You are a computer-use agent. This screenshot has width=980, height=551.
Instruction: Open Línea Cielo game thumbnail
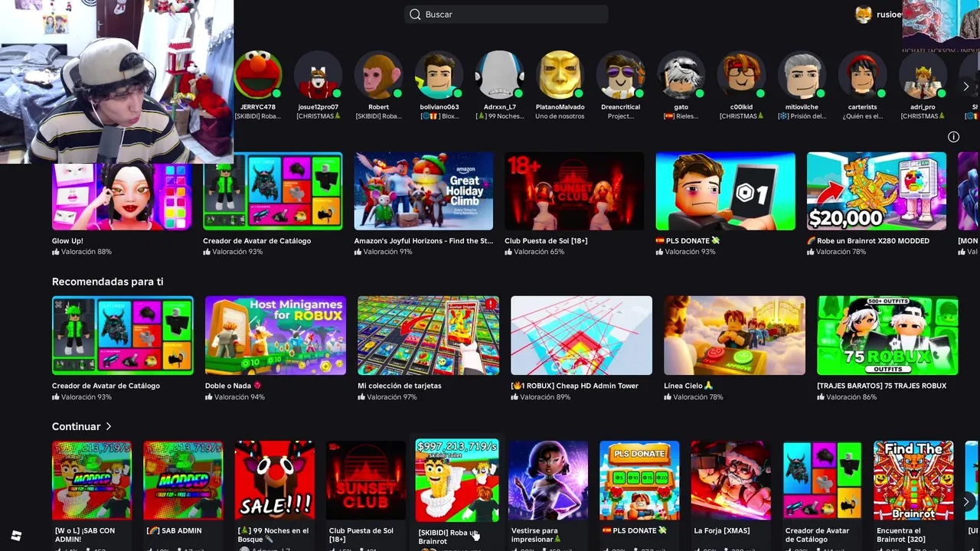(x=734, y=335)
